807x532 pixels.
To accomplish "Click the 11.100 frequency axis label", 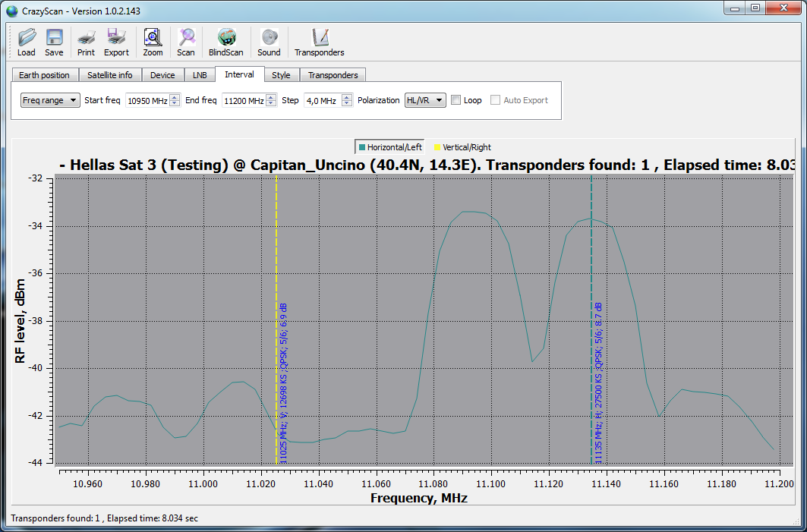I will [490, 484].
